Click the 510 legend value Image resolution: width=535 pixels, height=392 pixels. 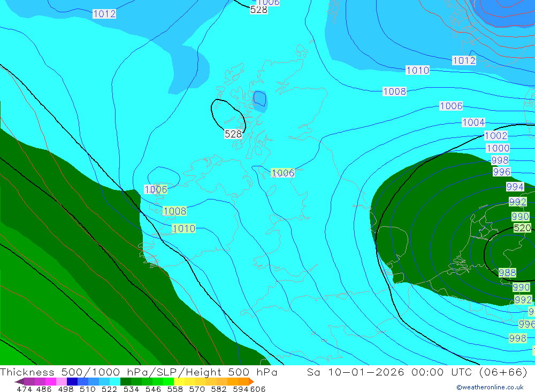(x=88, y=389)
